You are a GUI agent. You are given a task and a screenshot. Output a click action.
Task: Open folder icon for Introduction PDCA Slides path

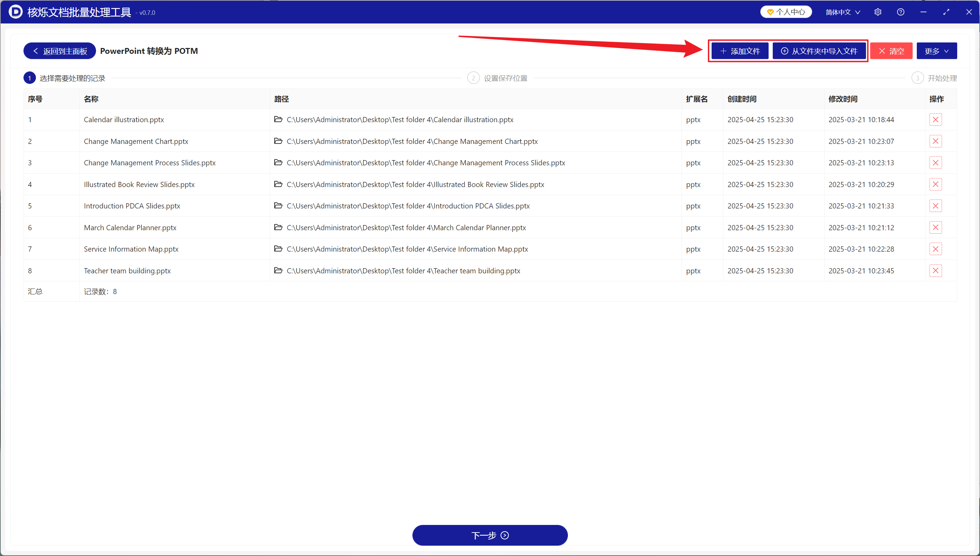tap(278, 205)
